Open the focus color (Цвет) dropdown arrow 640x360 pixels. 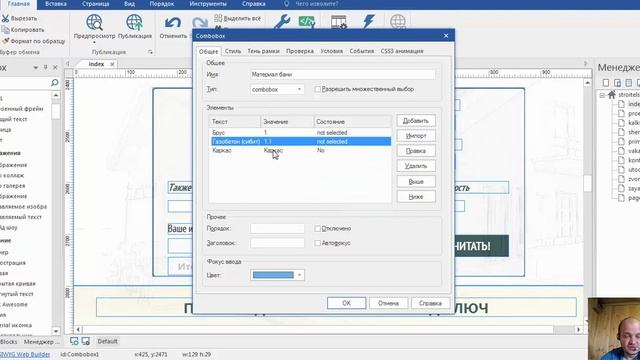(x=300, y=275)
